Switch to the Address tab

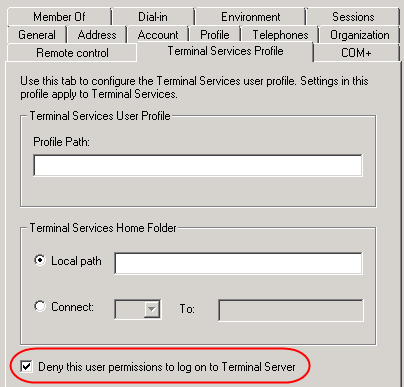click(97, 35)
